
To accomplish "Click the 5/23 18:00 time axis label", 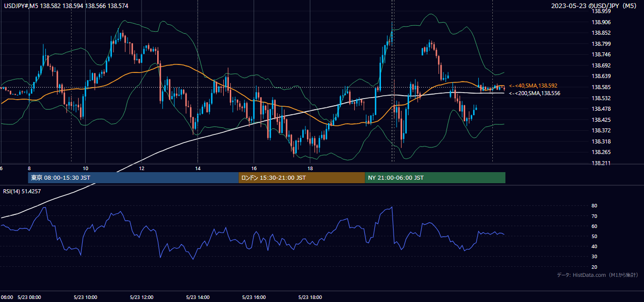I will point(310,297).
